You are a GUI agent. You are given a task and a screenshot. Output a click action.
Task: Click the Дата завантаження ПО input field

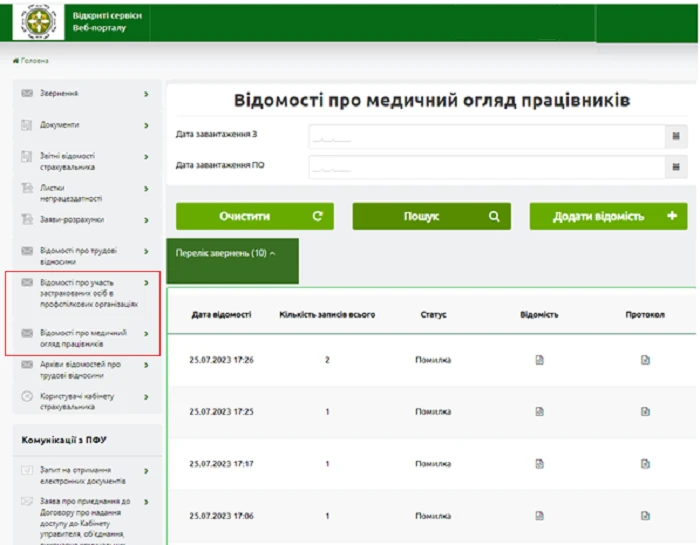click(x=487, y=167)
